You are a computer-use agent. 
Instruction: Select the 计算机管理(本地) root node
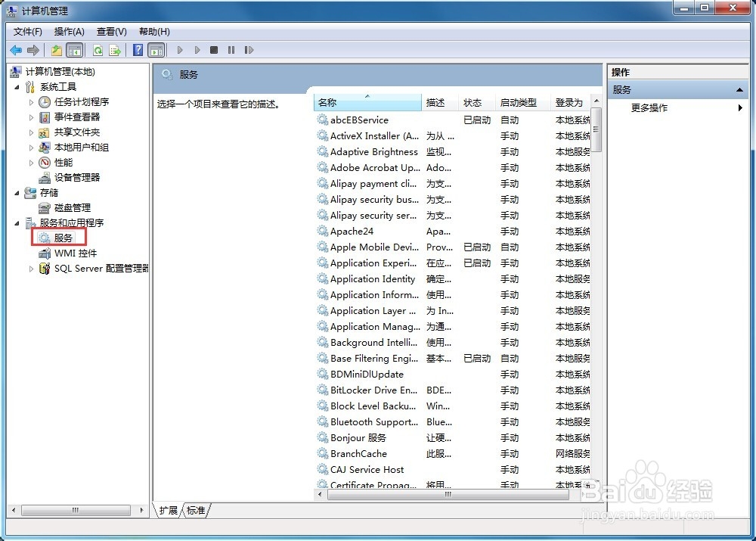[60, 72]
